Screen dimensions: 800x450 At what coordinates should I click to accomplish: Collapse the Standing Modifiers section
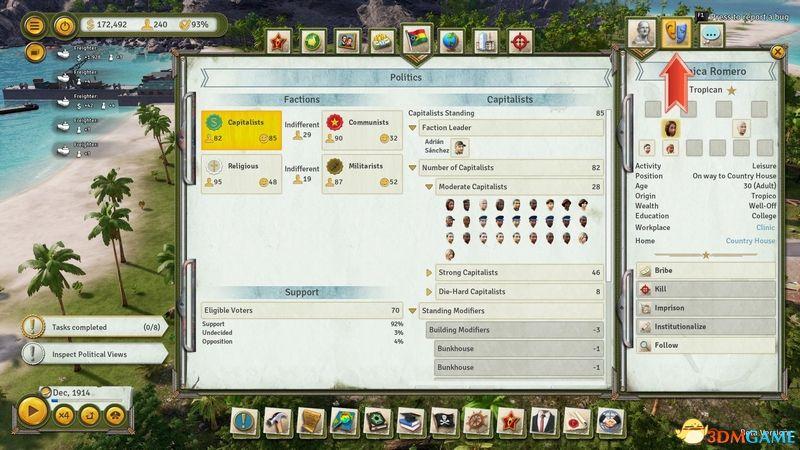coord(413,310)
